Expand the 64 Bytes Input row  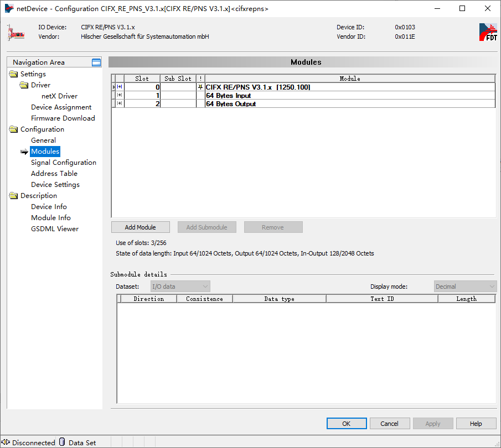[120, 96]
